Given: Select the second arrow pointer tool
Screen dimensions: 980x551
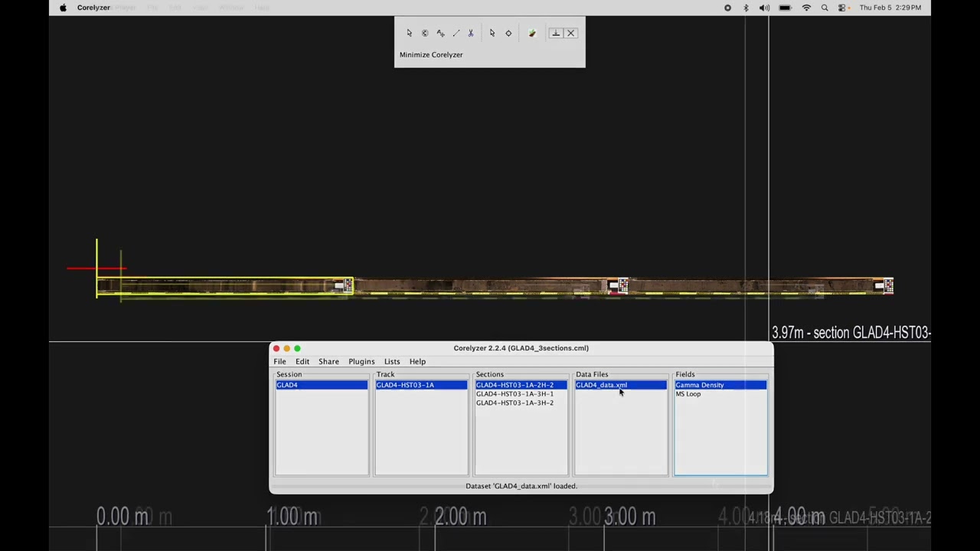Looking at the screenshot, I should 492,33.
